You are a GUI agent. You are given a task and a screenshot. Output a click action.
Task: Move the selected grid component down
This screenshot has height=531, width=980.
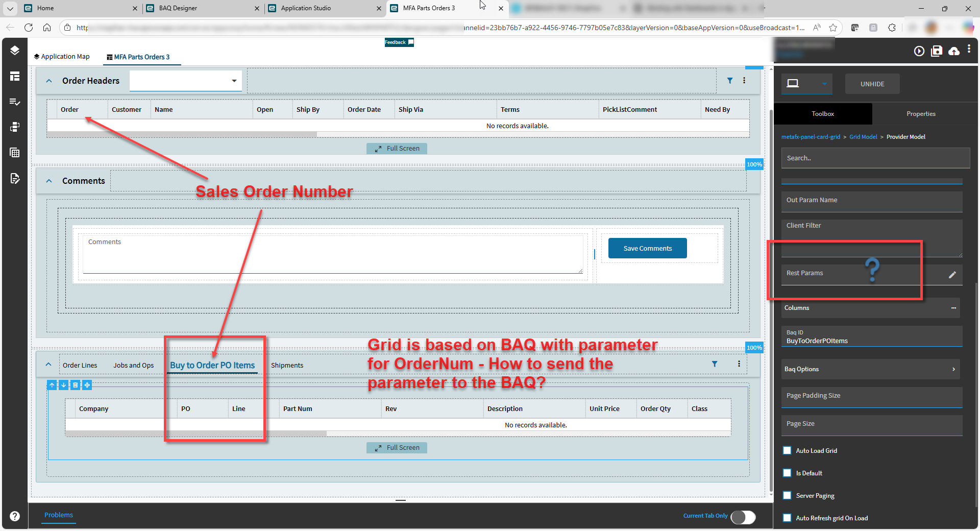(64, 385)
